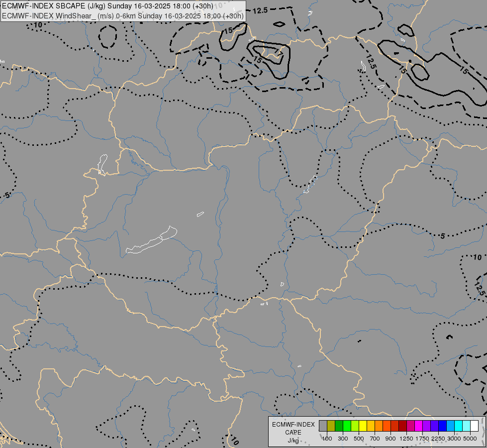The width and height of the screenshot is (487, 448).
Task: Click the 3000 legend scale value
Action: pyautogui.click(x=454, y=439)
